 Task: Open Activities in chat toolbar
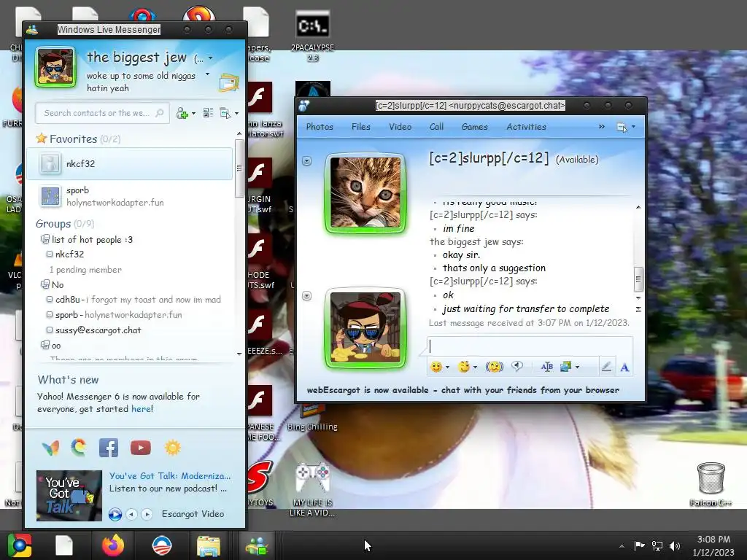click(x=526, y=127)
